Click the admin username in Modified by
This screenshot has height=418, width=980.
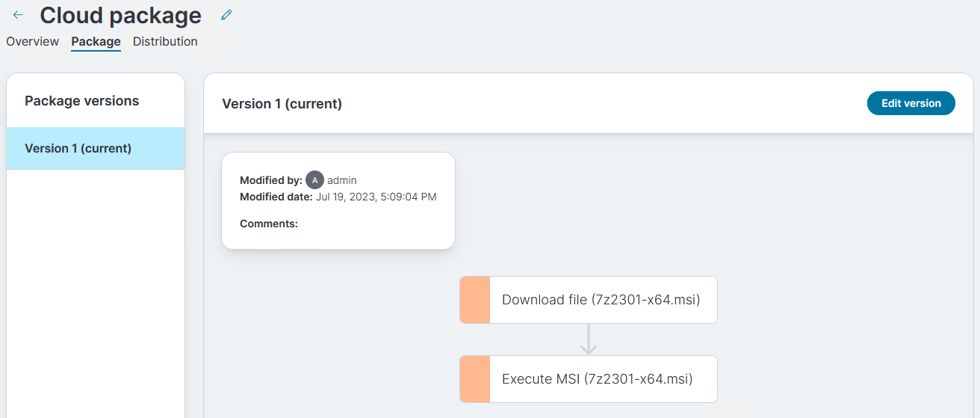[x=342, y=180]
